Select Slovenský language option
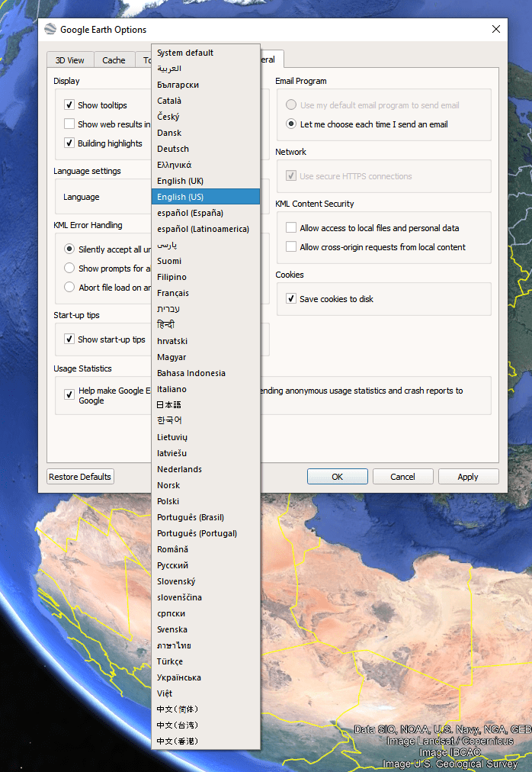This screenshot has height=772, width=532. [206, 581]
